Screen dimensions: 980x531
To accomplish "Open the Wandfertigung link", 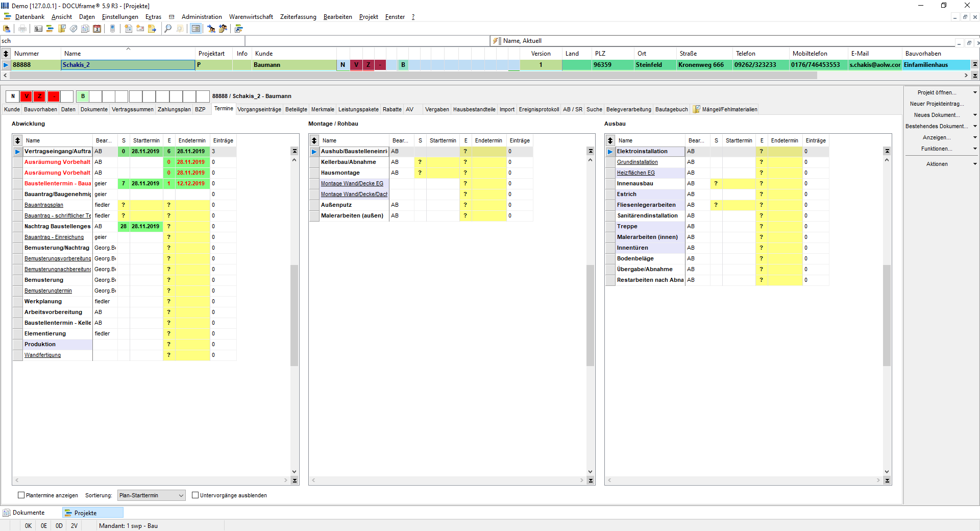I will click(42, 355).
